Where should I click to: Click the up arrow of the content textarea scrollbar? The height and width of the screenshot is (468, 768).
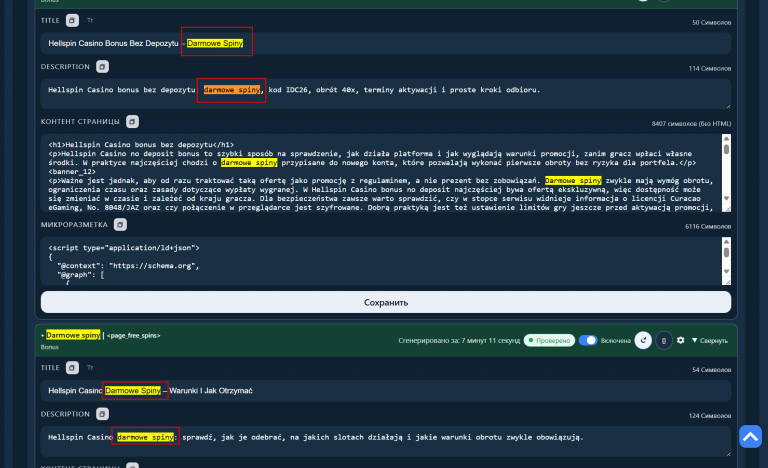[726, 139]
